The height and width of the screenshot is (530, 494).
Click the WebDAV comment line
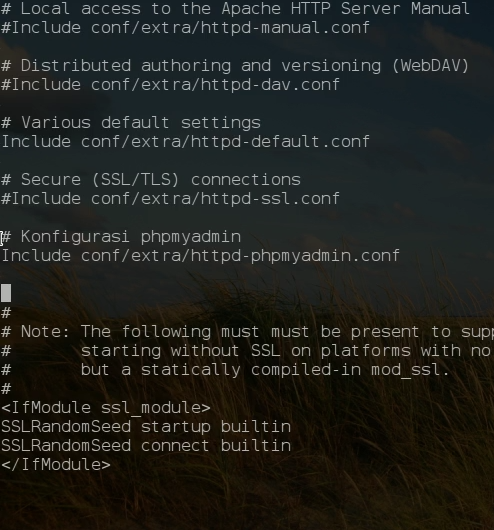(235, 66)
